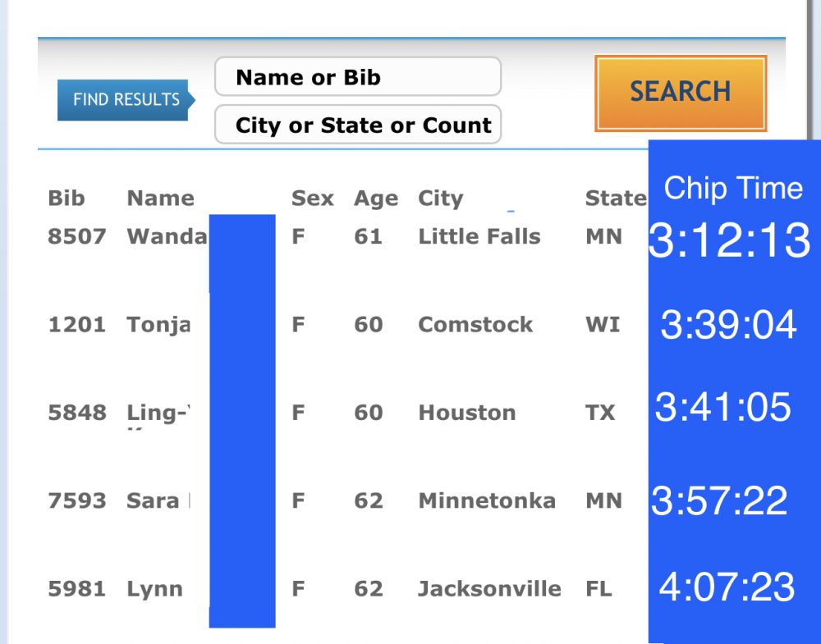Select Sara's name in bib 7593 row
Viewport: 821px width, 644px height.
coord(153,501)
